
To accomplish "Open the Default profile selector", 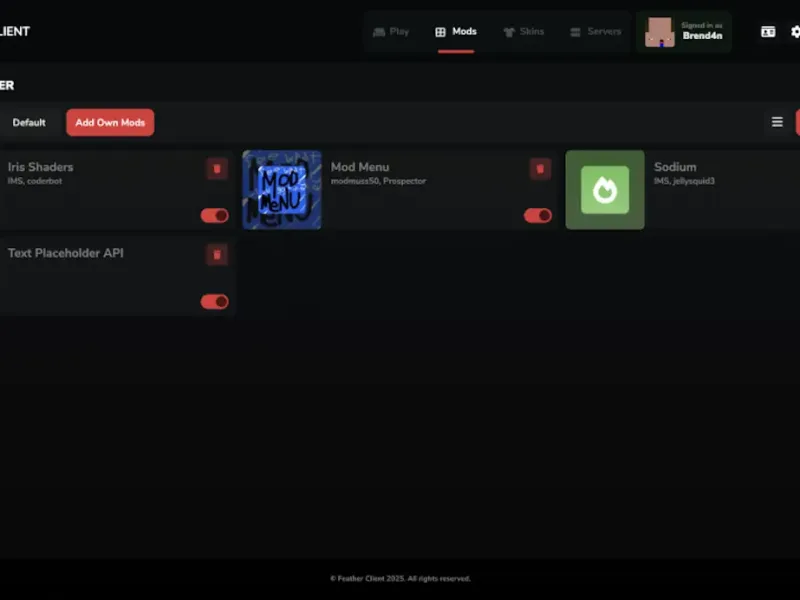I will click(29, 122).
